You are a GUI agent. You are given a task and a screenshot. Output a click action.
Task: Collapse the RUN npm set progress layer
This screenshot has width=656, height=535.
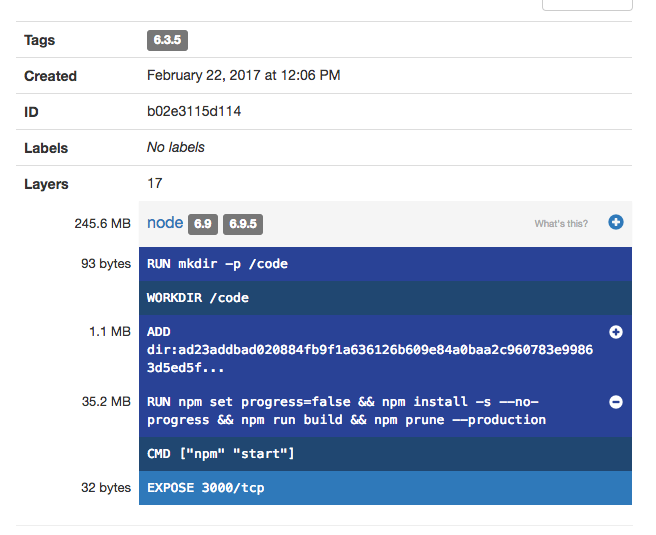tap(615, 402)
